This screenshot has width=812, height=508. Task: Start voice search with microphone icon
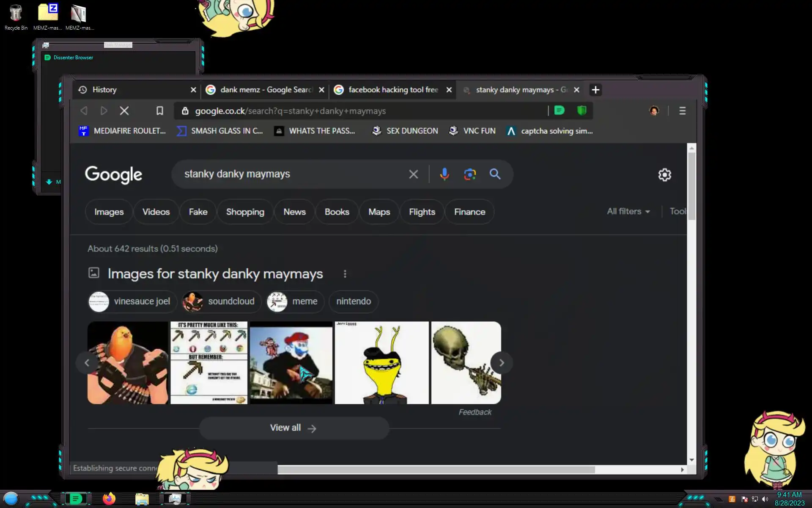pyautogui.click(x=444, y=174)
